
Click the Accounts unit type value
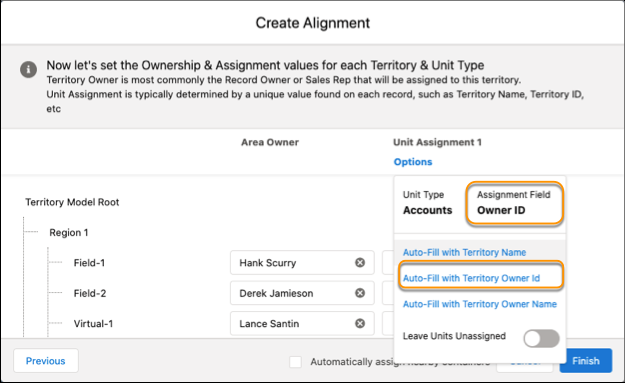(x=428, y=210)
